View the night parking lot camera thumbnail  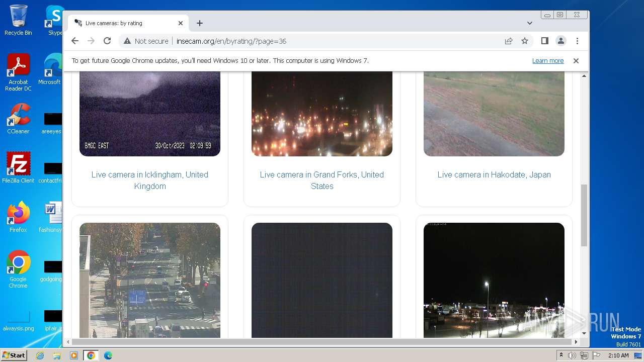point(494,280)
